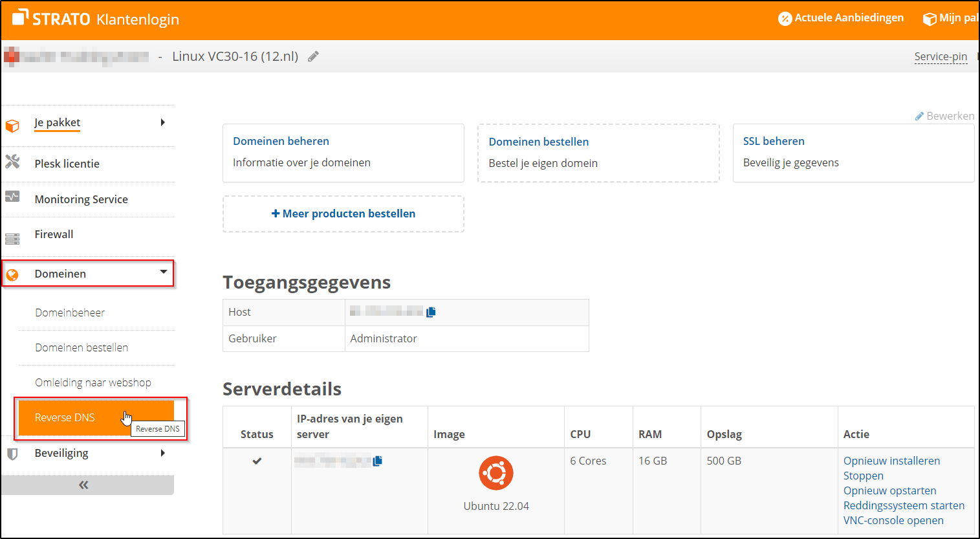Click the Ubuntu 22.04 image logo
980x539 pixels.
495,473
